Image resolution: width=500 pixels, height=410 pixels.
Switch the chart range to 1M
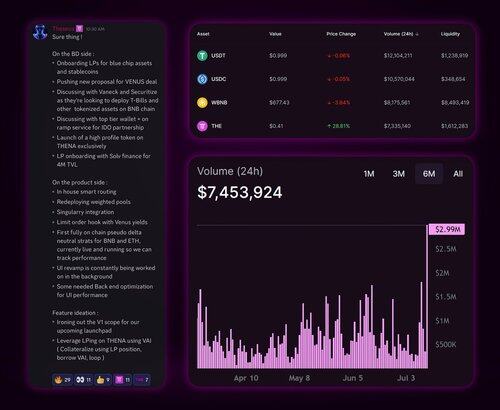pos(369,174)
